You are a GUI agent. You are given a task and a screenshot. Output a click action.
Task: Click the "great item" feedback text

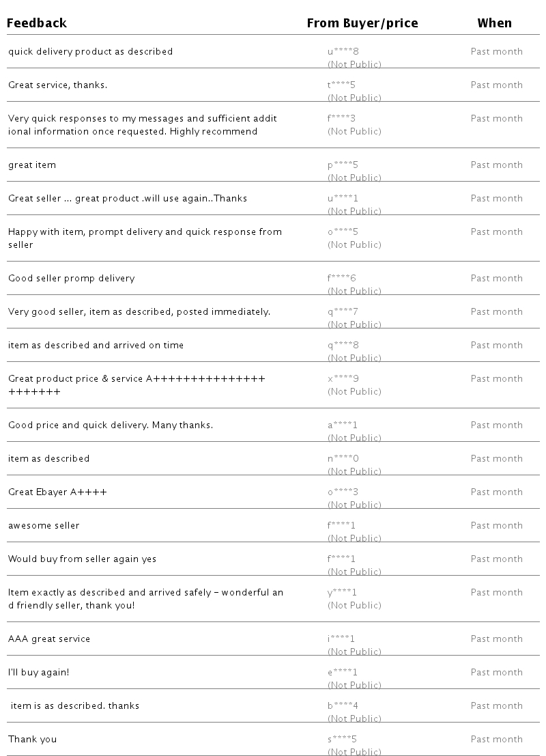(x=32, y=165)
